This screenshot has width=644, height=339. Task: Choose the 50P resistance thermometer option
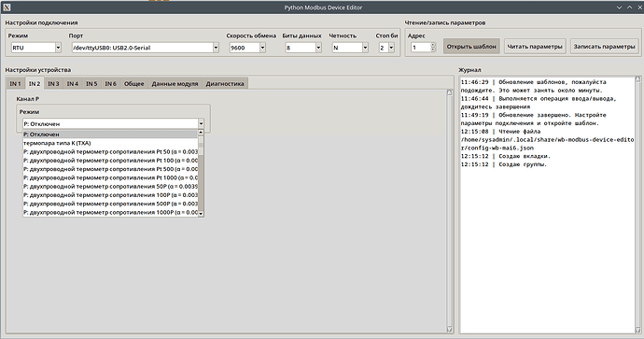pos(110,186)
